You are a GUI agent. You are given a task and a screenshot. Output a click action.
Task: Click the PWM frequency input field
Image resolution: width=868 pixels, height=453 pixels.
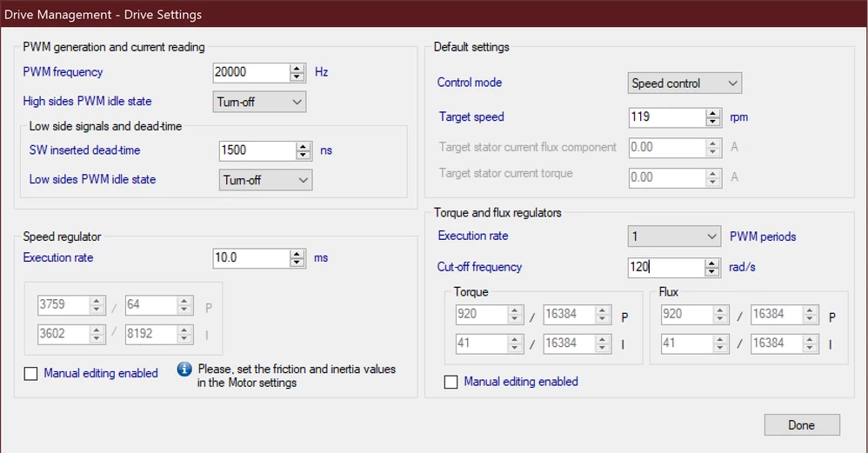point(252,72)
